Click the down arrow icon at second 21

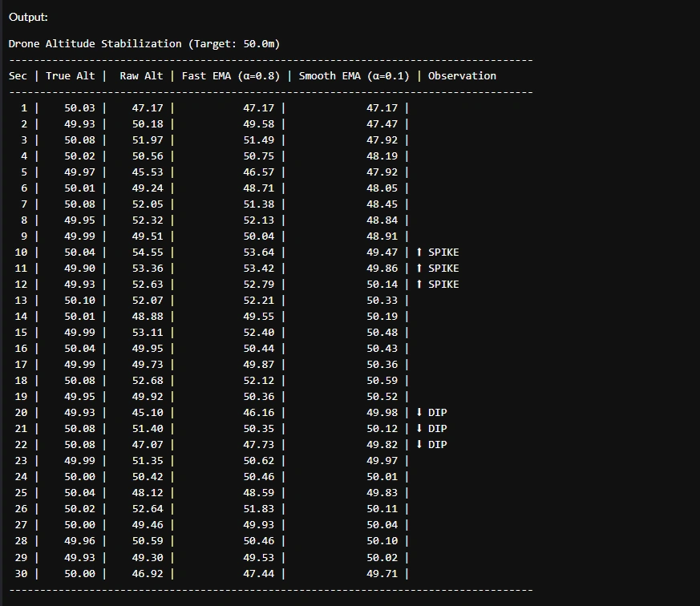pos(419,428)
